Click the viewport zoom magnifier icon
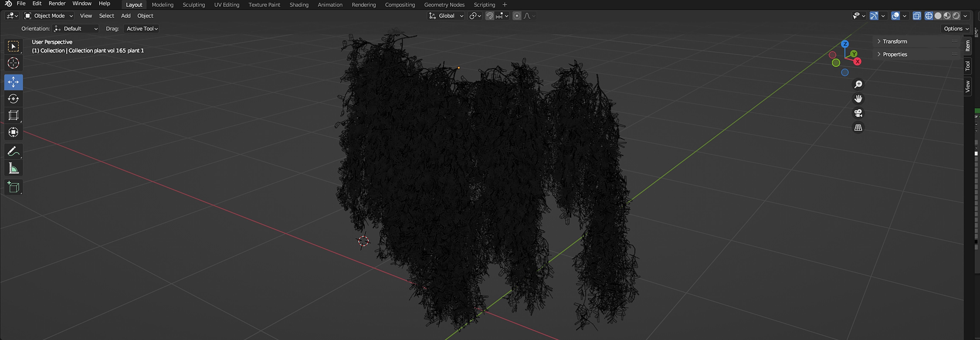 tap(858, 84)
